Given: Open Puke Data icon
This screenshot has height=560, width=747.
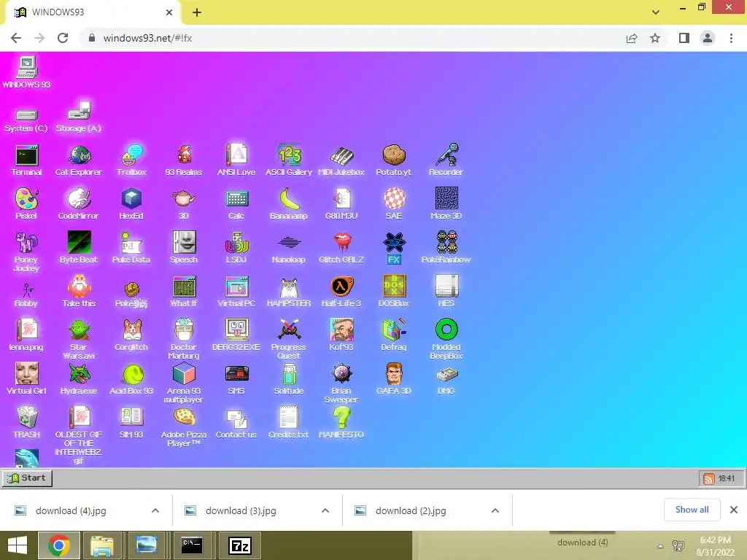Looking at the screenshot, I should (131, 248).
